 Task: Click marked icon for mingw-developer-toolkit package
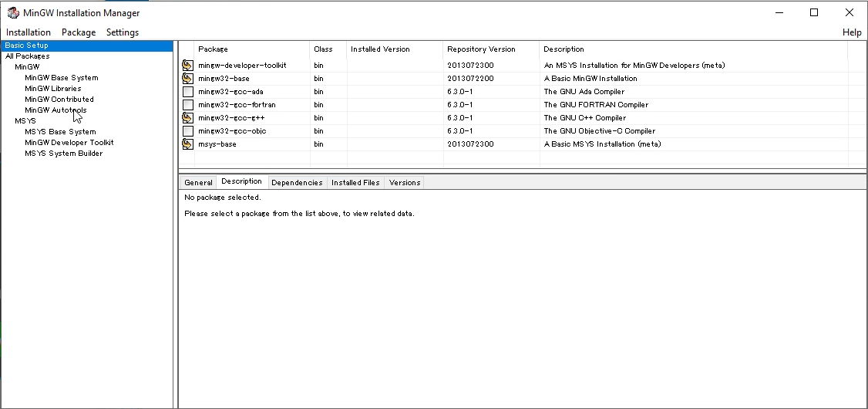point(187,66)
